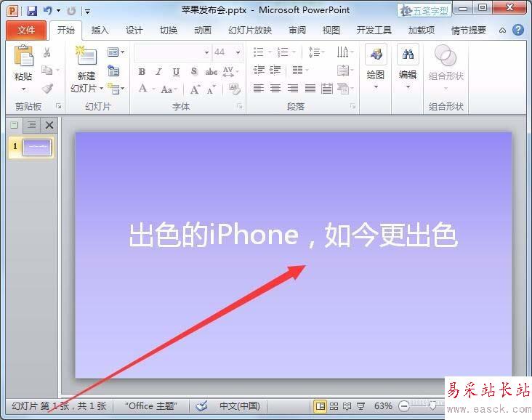Screen dimensions: 532x420
Task: Open the 绘图 drawing gallery
Action: click(x=376, y=67)
